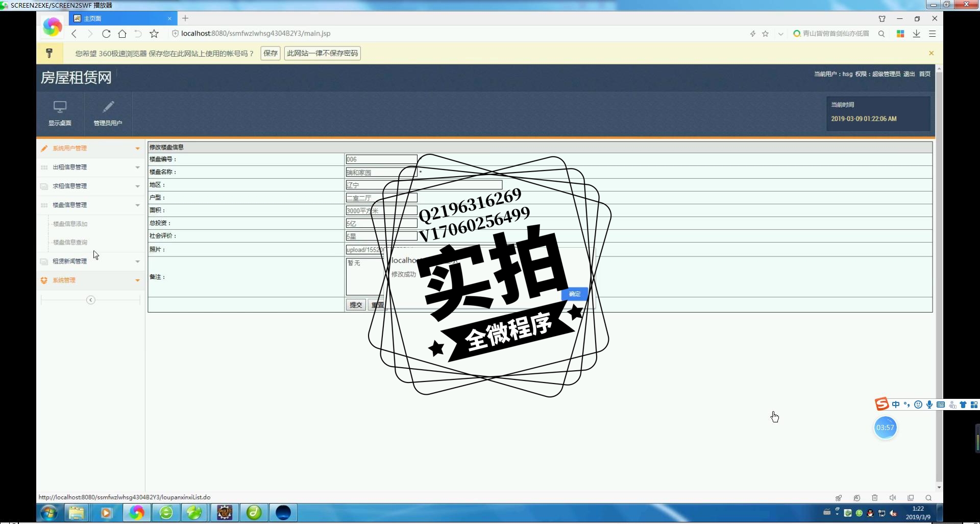The width and height of the screenshot is (980, 524).
Task: Go back using browser back arrow
Action: point(75,34)
